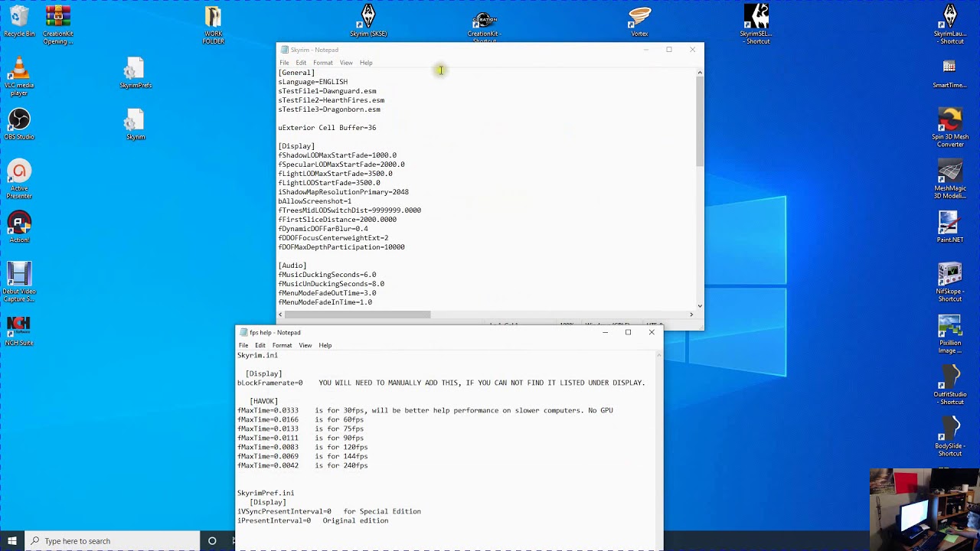Screen dimensions: 980x551
Task: Open File menu in Skyrim Notepad window
Action: coord(284,63)
